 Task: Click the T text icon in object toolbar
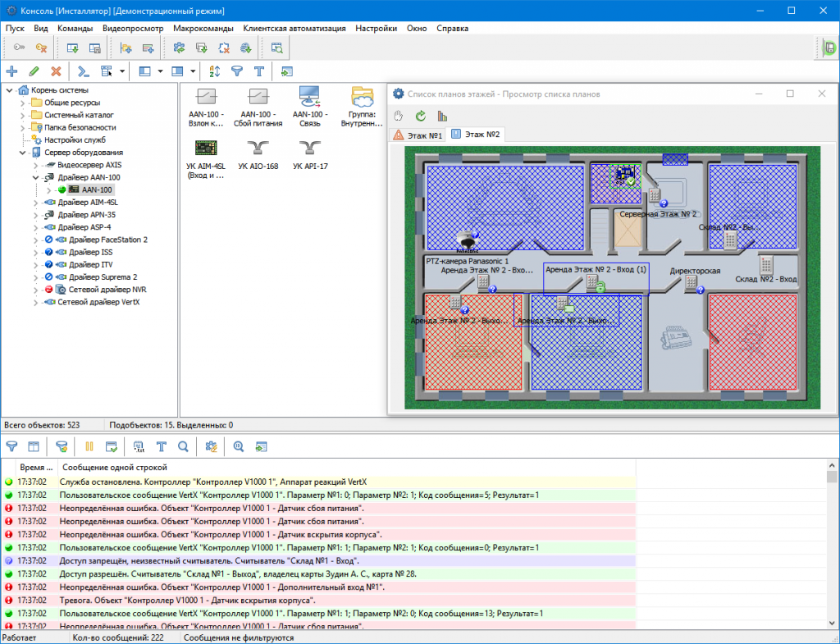[258, 71]
